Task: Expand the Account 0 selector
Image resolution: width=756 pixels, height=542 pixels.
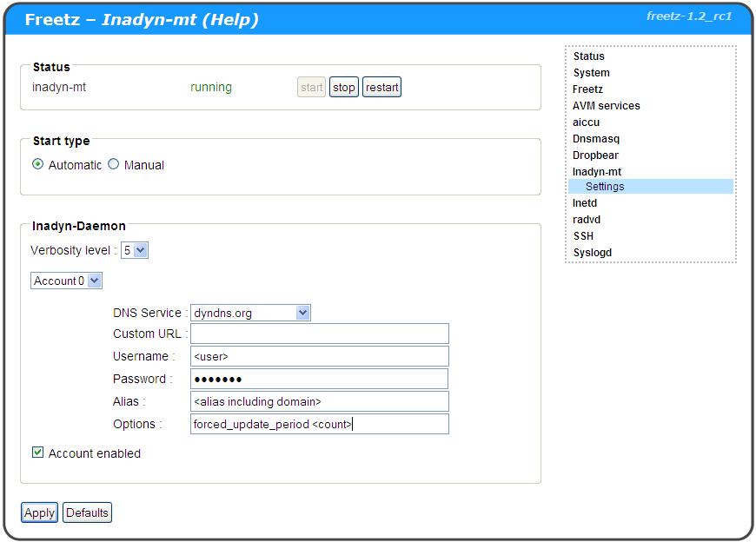Action: coord(67,281)
